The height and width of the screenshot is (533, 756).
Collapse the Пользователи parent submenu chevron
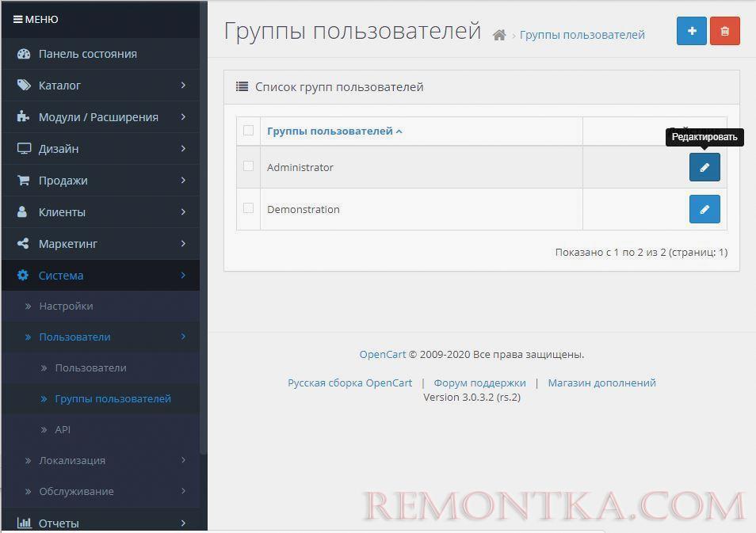tap(183, 337)
